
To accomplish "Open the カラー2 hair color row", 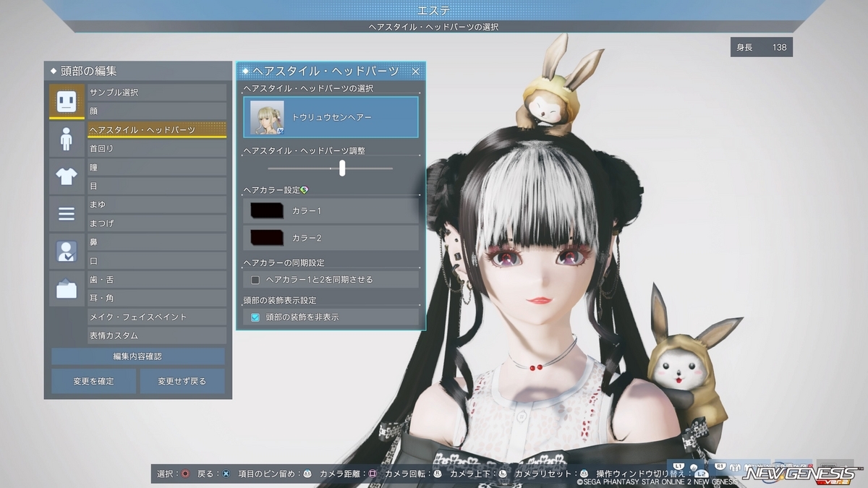I will point(331,238).
